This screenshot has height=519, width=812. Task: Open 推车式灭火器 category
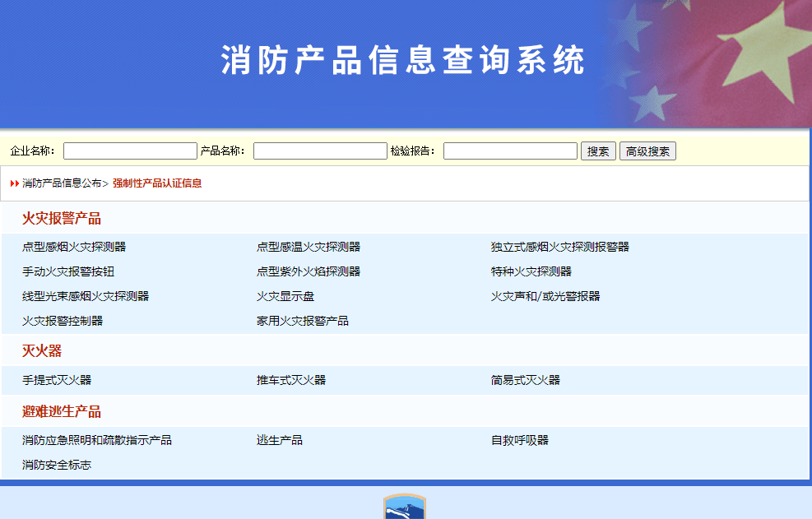(291, 380)
